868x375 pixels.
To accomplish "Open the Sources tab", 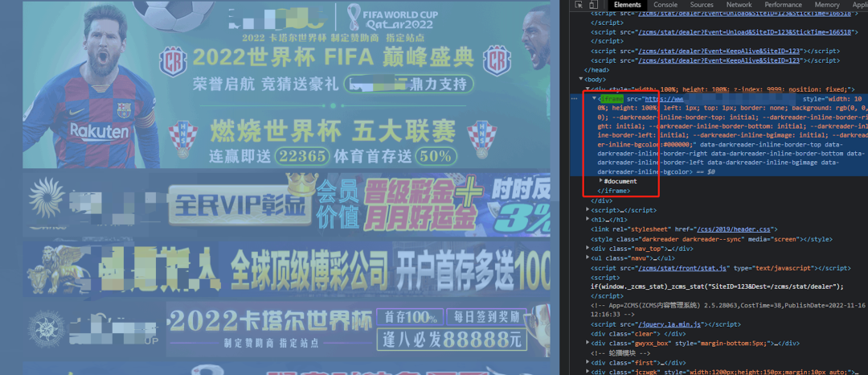I will [x=702, y=5].
